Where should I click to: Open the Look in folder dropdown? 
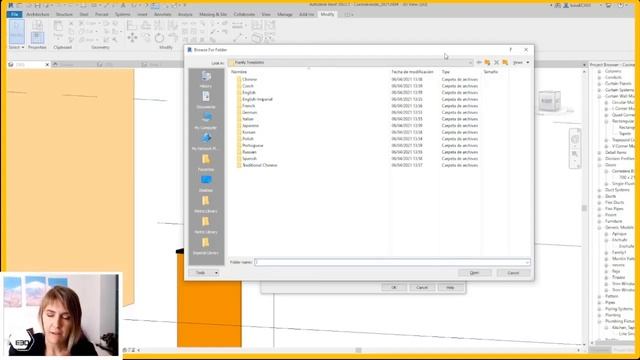tap(470, 62)
